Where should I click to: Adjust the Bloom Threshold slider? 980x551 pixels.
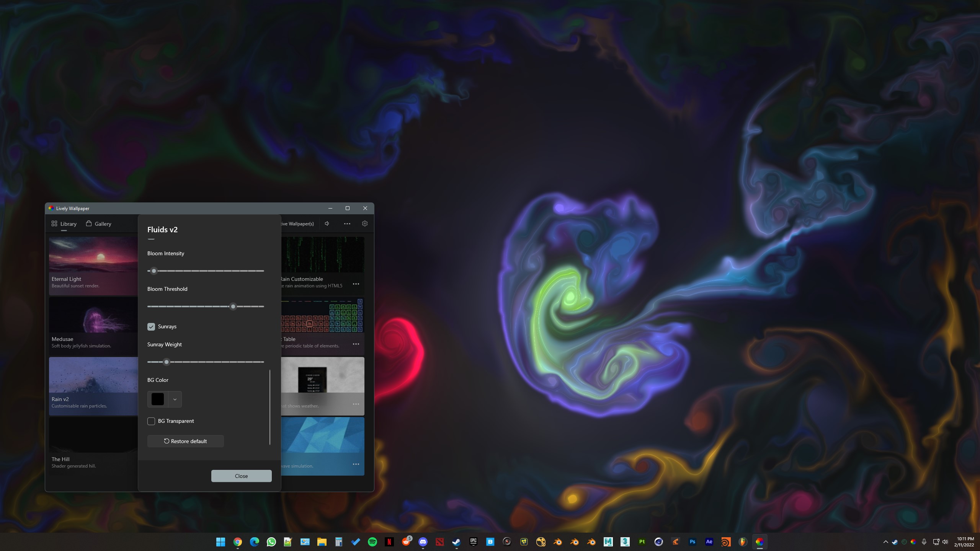tap(233, 306)
